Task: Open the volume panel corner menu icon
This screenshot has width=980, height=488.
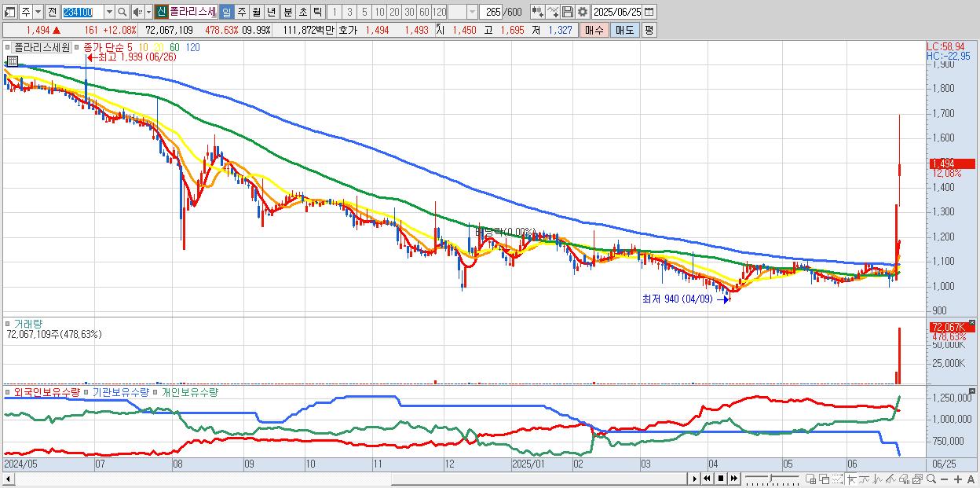Action: click(x=972, y=323)
